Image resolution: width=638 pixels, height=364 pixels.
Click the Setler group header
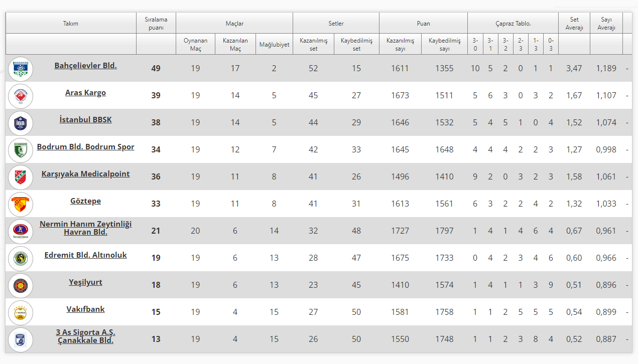(336, 24)
